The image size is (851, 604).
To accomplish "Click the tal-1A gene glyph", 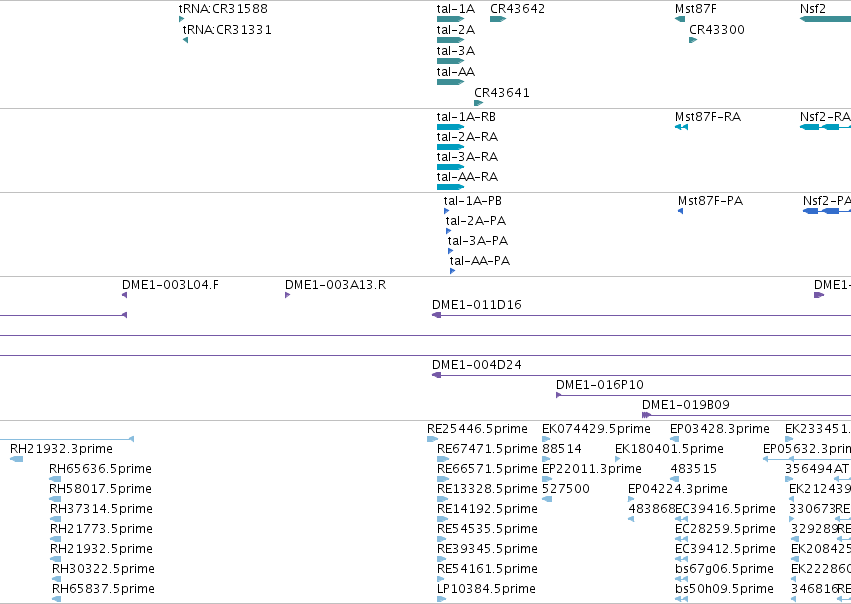I will pos(450,19).
